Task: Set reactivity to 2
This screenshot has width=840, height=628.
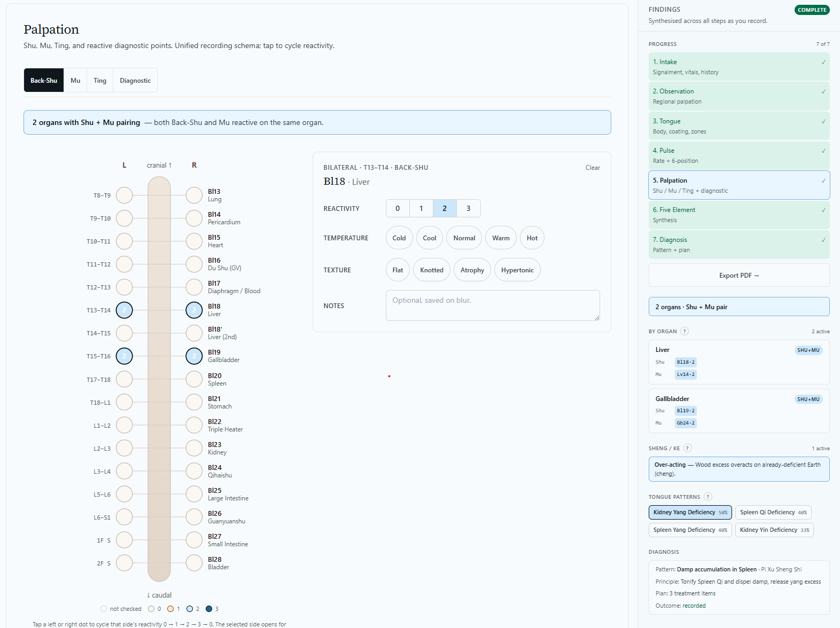Action: pyautogui.click(x=445, y=208)
